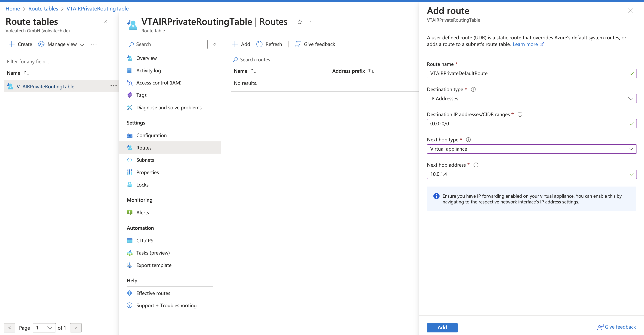Open the more options ellipsis next to Manage view
This screenshot has width=644, height=335.
(x=94, y=44)
